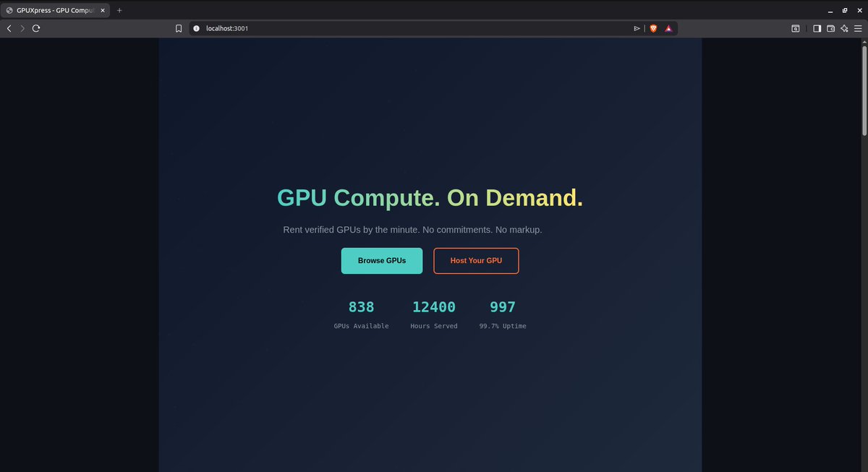Open Brave Rewards triangle icon

[668, 28]
